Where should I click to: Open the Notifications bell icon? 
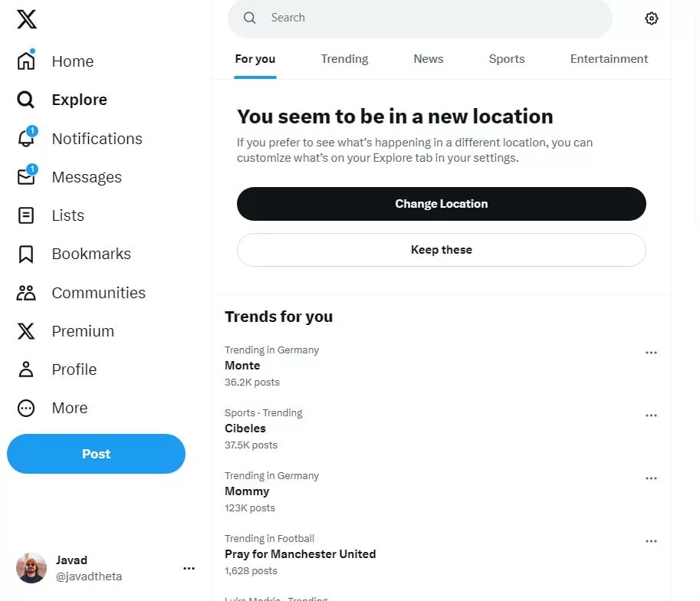(26, 139)
